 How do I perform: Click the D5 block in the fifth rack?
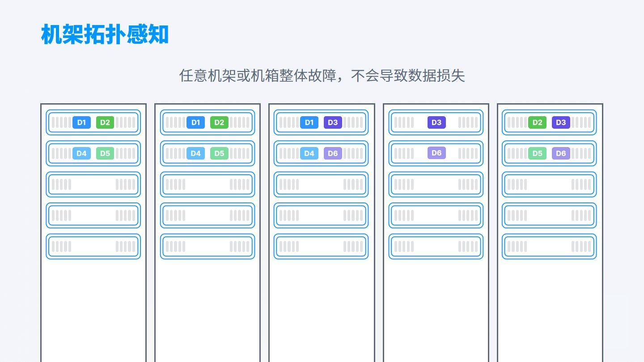537,153
